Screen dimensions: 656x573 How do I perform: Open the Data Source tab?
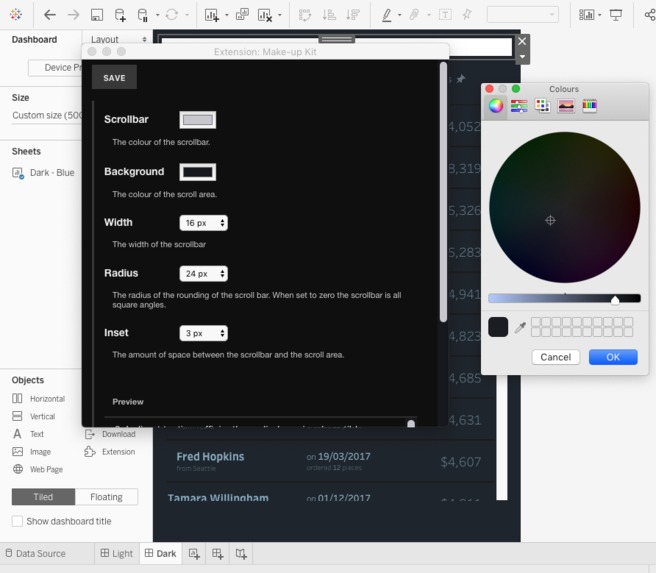tap(36, 554)
